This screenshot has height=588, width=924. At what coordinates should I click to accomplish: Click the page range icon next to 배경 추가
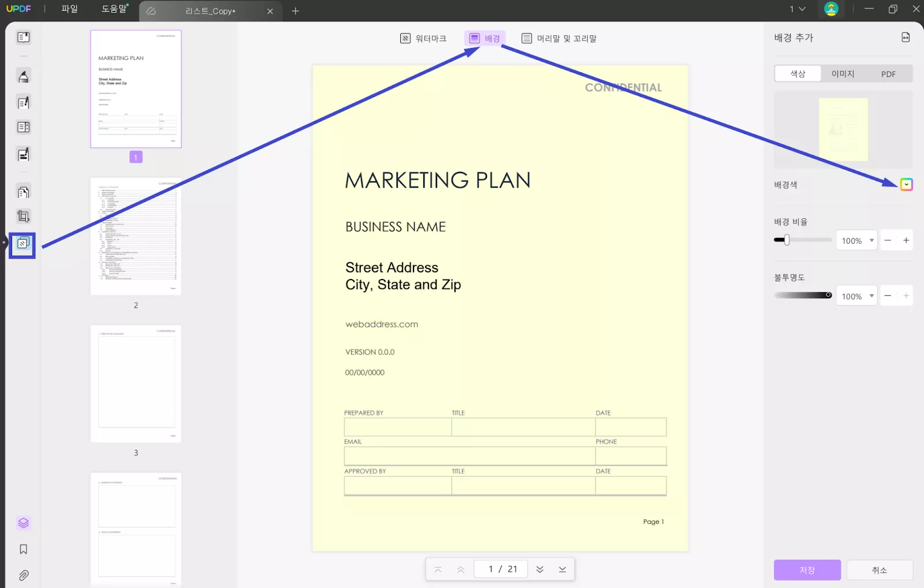click(906, 38)
